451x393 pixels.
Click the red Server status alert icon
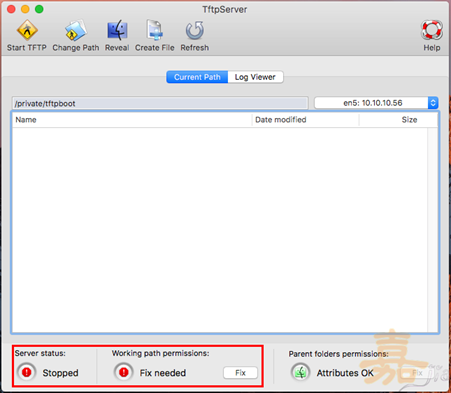click(x=27, y=372)
